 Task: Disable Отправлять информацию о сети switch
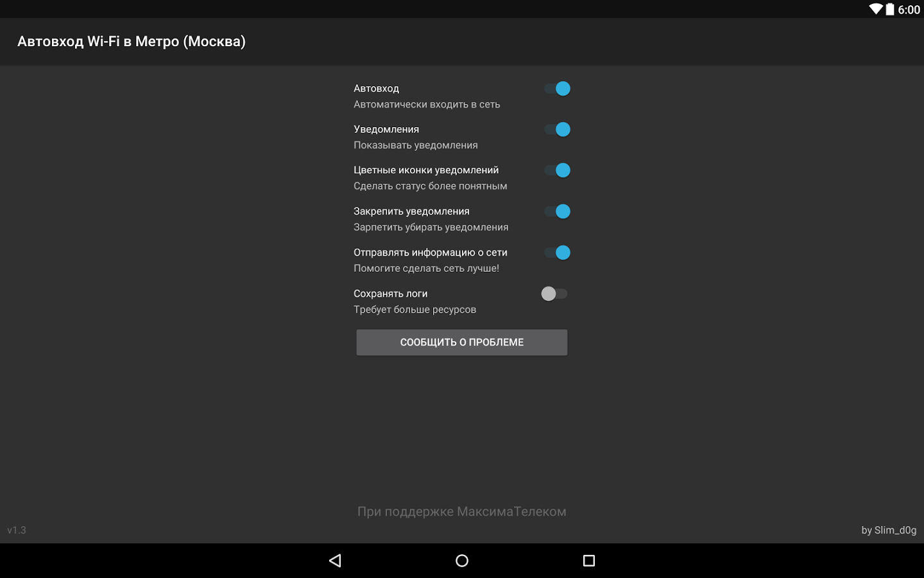(x=557, y=252)
